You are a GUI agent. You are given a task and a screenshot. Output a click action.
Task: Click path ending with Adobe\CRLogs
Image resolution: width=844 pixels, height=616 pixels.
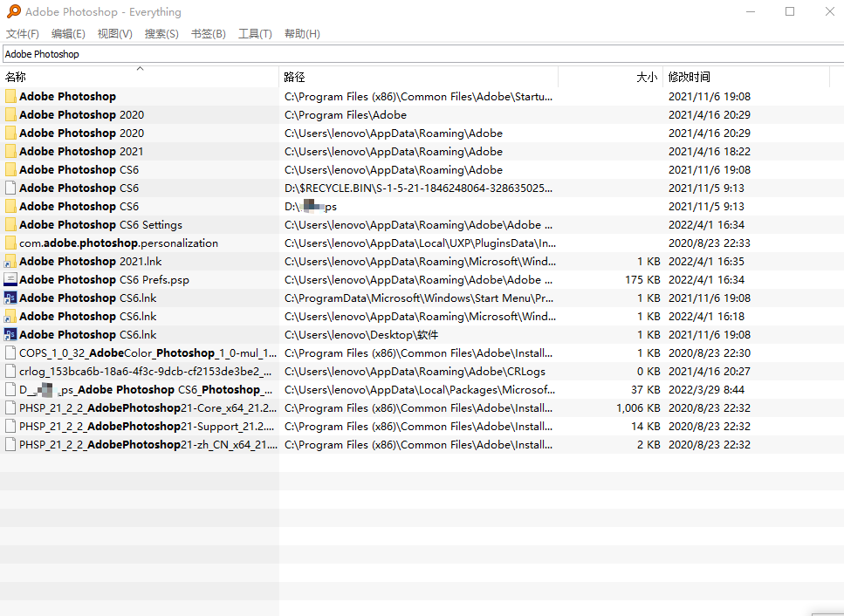pyautogui.click(x=415, y=371)
